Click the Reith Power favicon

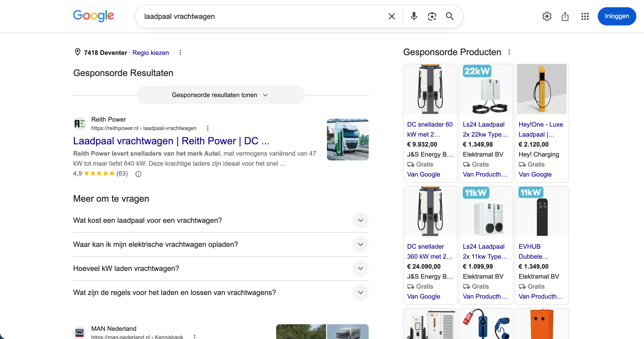[x=80, y=124]
